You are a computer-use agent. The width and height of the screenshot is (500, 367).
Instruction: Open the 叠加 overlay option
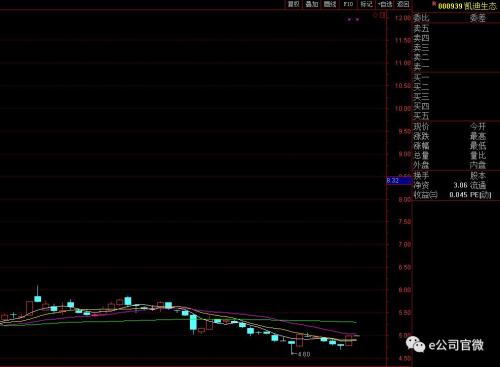click(x=312, y=4)
